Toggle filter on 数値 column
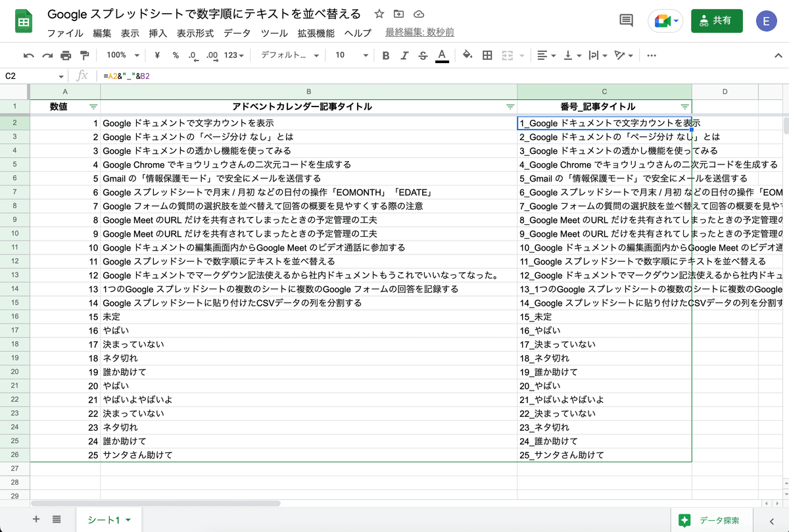The height and width of the screenshot is (532, 789). (x=93, y=107)
